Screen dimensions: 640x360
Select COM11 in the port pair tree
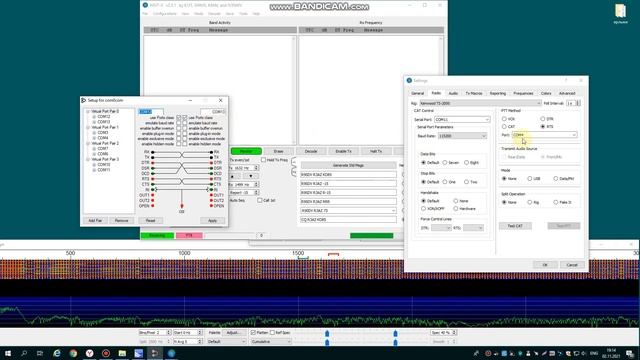(x=104, y=170)
